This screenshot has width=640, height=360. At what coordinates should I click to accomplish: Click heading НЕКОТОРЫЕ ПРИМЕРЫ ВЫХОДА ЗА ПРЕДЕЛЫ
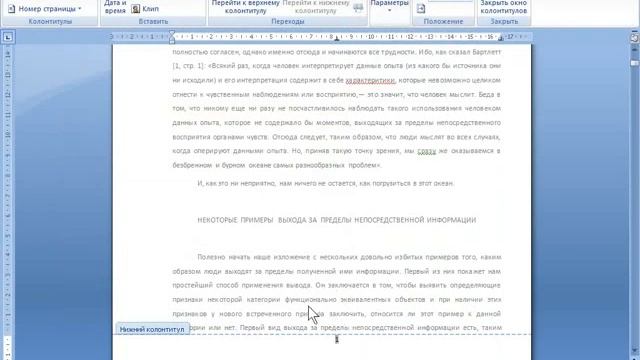point(337,220)
